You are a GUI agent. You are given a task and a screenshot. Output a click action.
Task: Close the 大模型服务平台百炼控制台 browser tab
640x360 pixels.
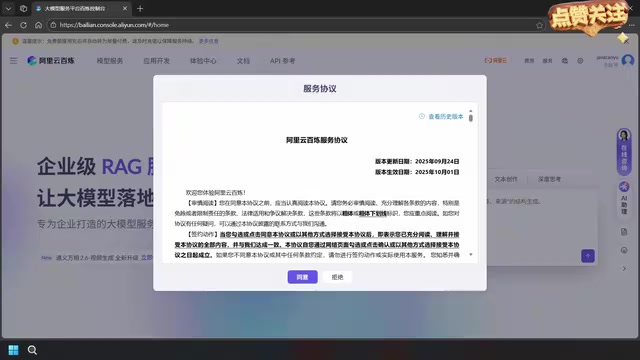pyautogui.click(x=125, y=8)
